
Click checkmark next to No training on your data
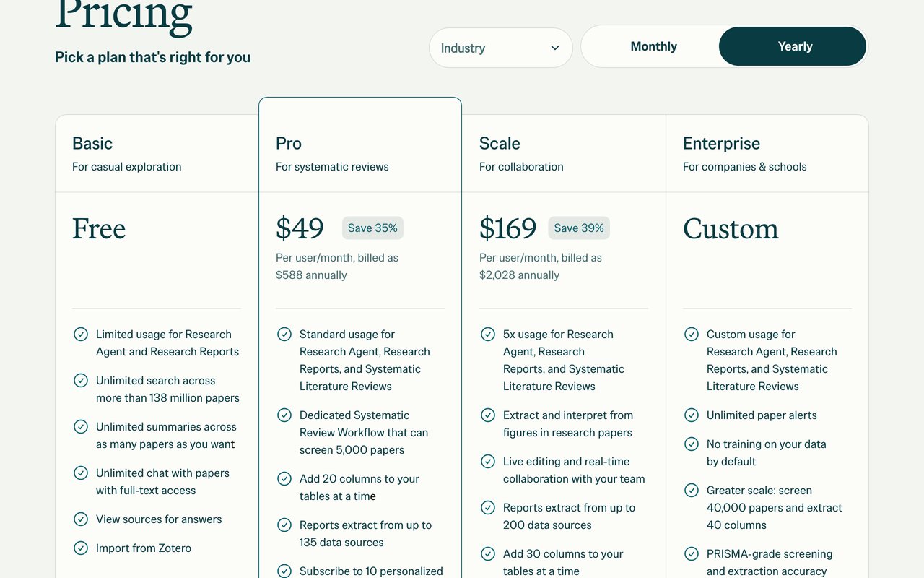692,444
